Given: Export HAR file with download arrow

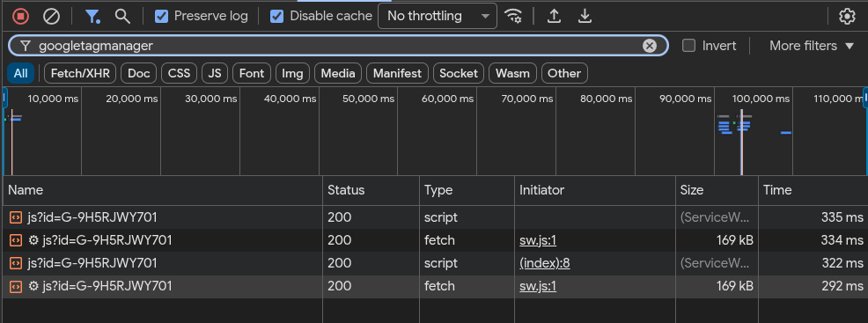Looking at the screenshot, I should [585, 16].
